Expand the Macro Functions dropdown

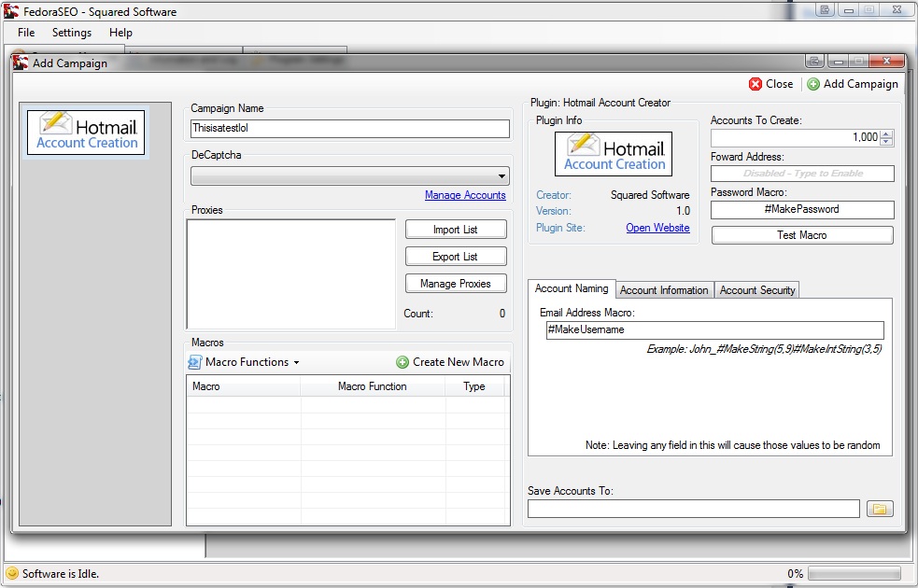click(244, 362)
